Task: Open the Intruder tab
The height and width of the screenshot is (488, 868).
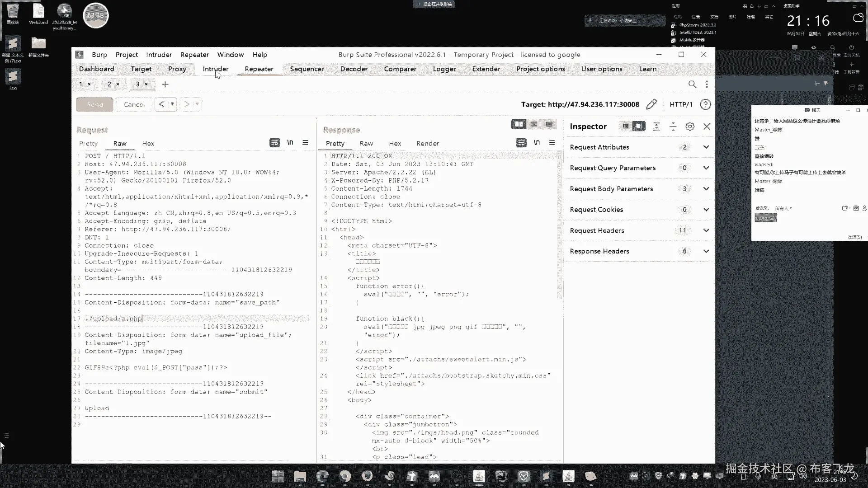Action: point(215,69)
